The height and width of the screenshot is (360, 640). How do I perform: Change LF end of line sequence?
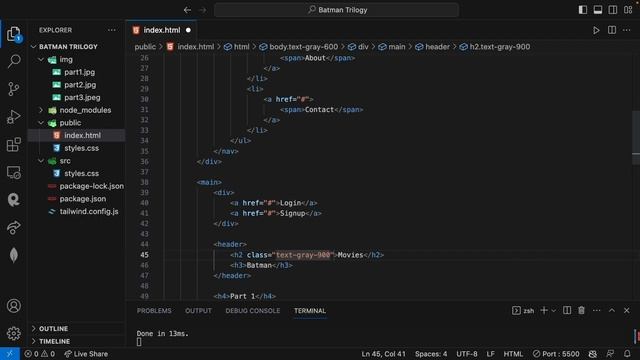tap(490, 354)
